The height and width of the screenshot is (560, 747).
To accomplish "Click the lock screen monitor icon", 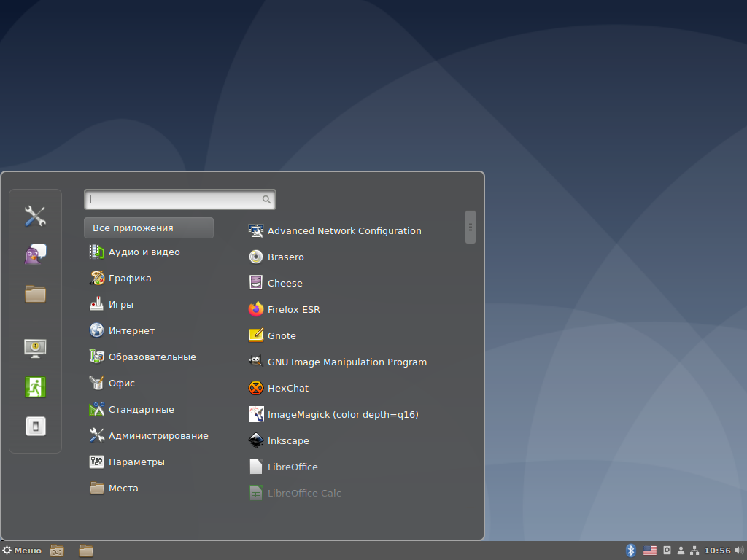I will [35, 348].
